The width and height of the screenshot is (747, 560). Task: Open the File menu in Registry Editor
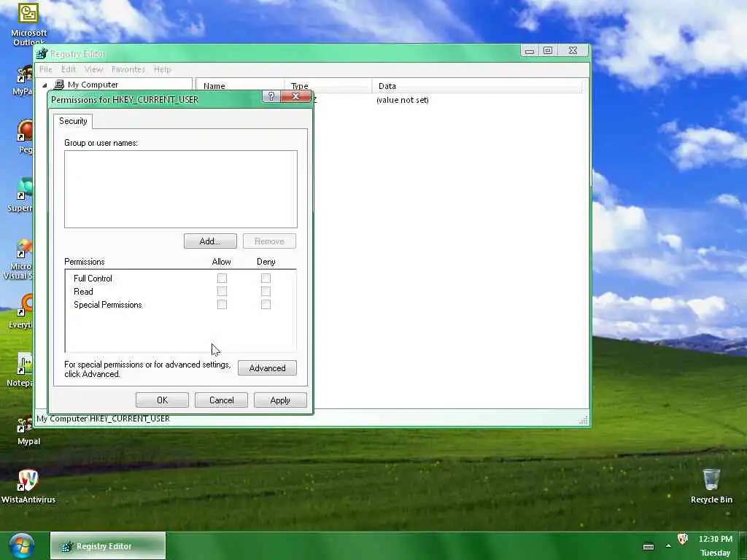point(46,69)
